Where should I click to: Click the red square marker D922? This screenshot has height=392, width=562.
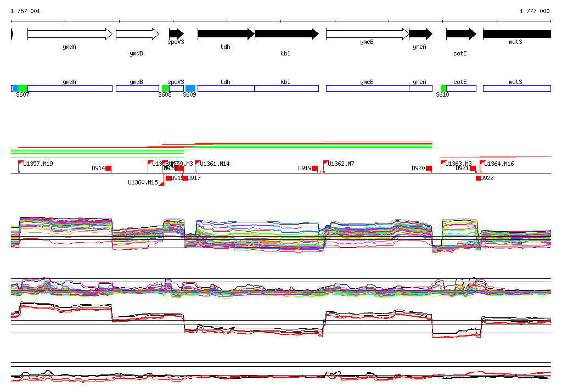tap(479, 178)
